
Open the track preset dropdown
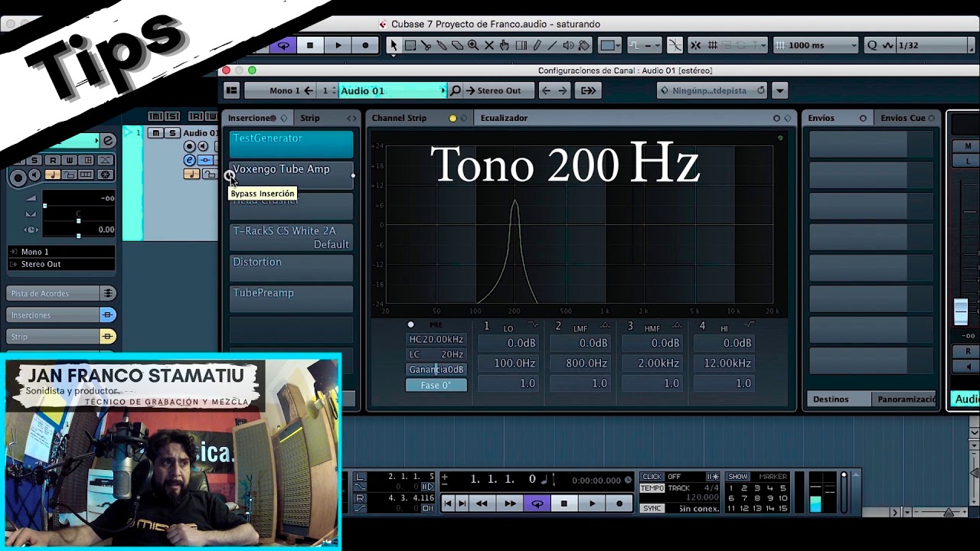click(x=713, y=90)
